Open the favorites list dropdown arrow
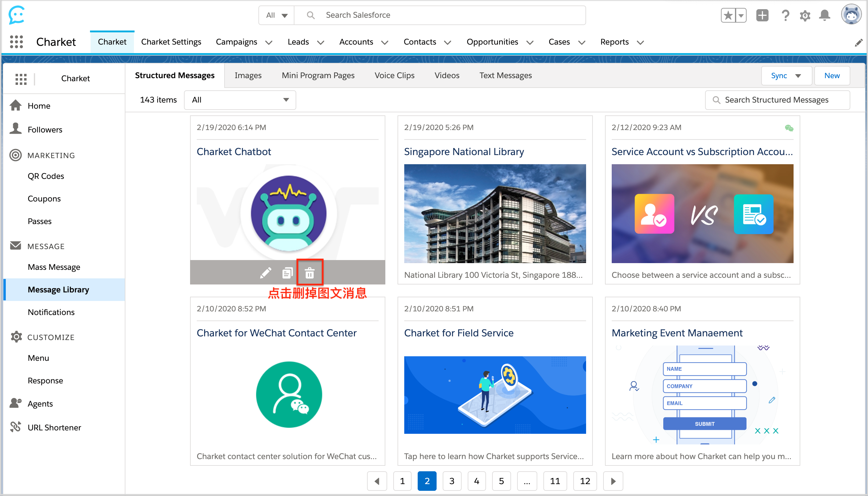 point(741,15)
